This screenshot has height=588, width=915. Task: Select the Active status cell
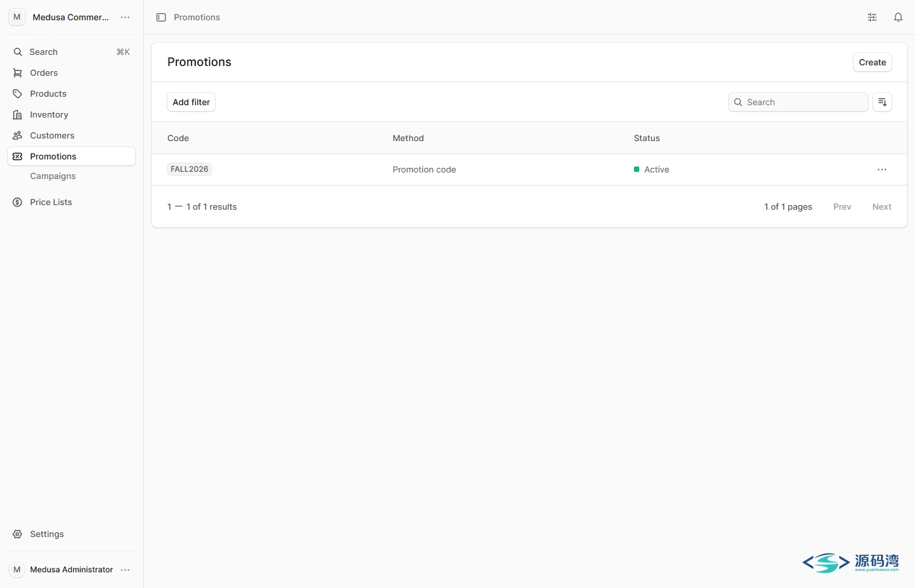pos(652,170)
